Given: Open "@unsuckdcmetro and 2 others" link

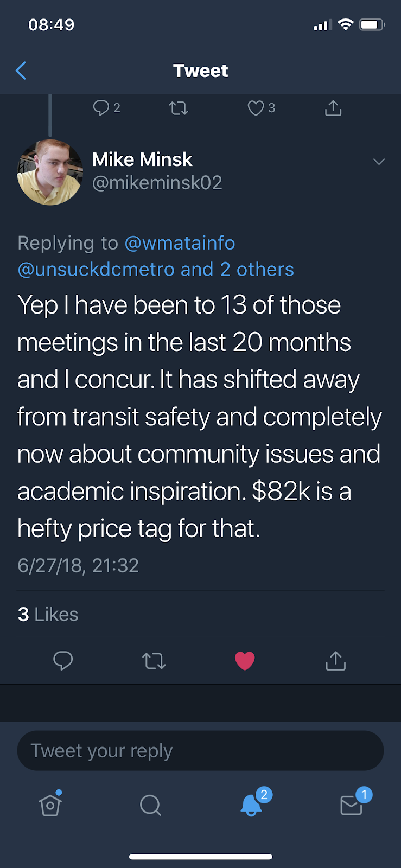Looking at the screenshot, I should [x=156, y=270].
